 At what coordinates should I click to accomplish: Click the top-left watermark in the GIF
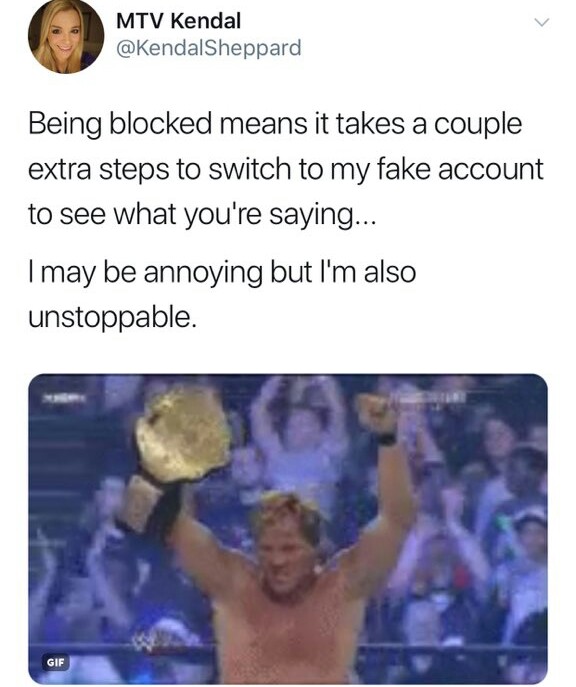tap(64, 398)
